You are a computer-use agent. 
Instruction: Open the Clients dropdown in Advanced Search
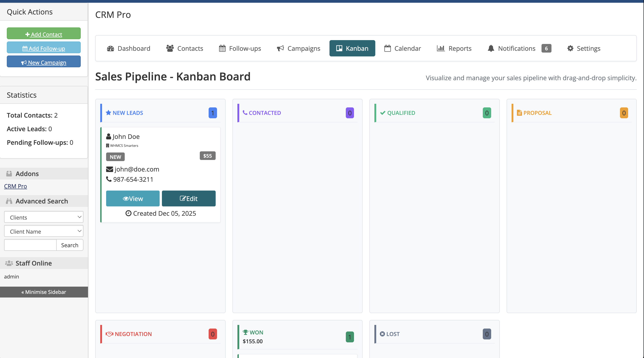pos(44,217)
